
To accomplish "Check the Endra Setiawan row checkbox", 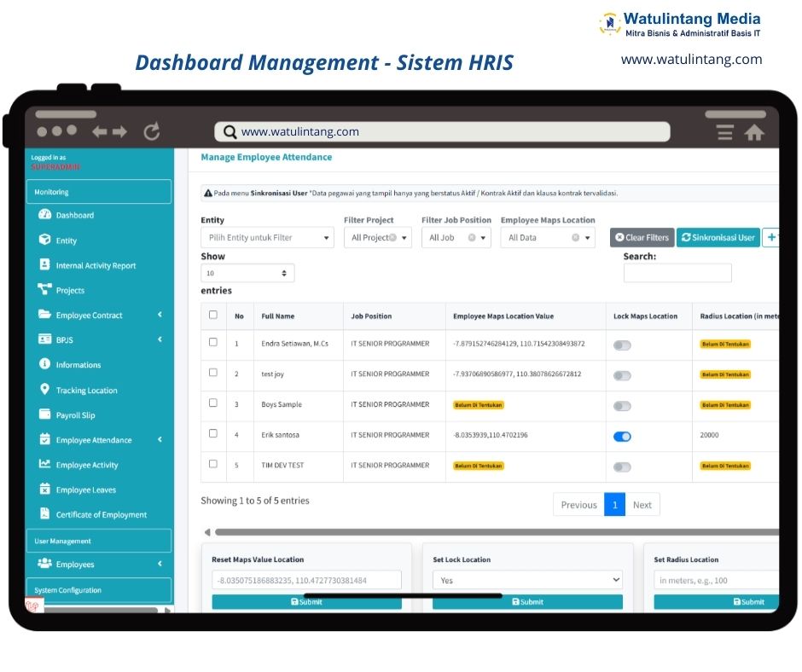I will [213, 342].
